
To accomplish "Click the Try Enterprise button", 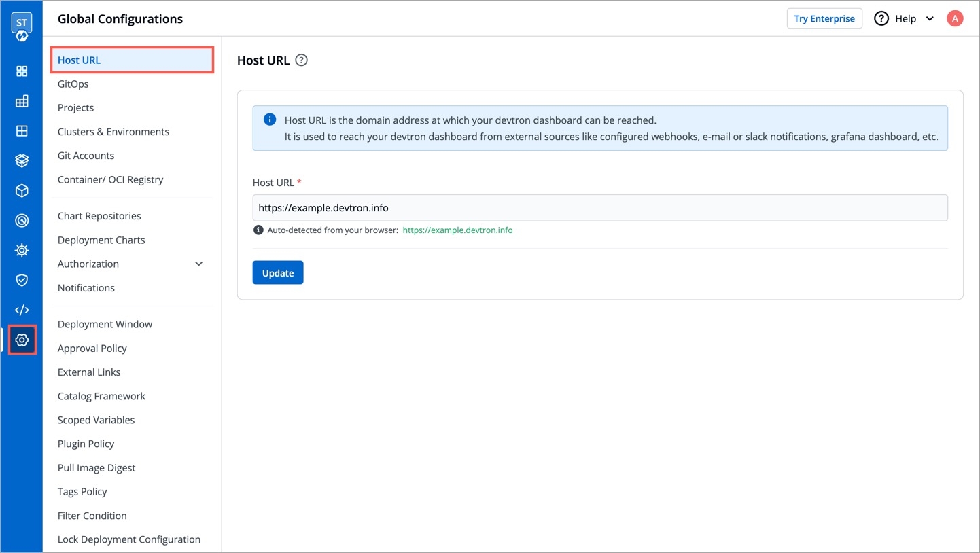I will [x=824, y=19].
